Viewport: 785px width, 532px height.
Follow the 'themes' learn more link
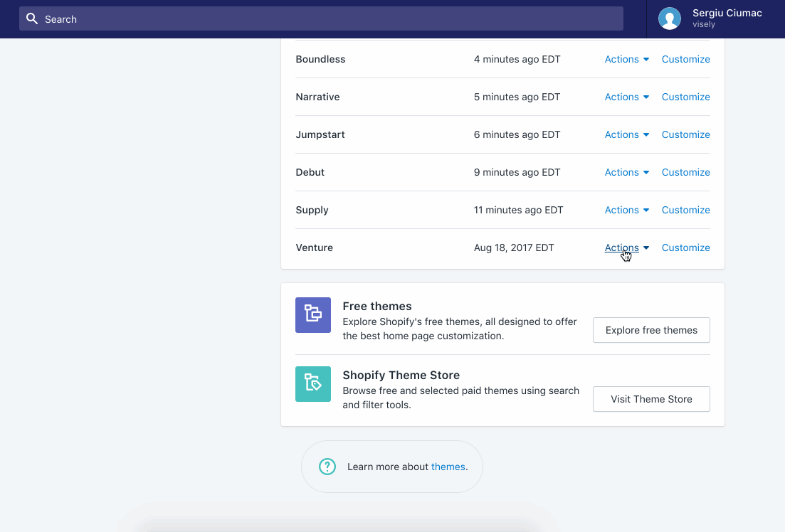click(448, 467)
